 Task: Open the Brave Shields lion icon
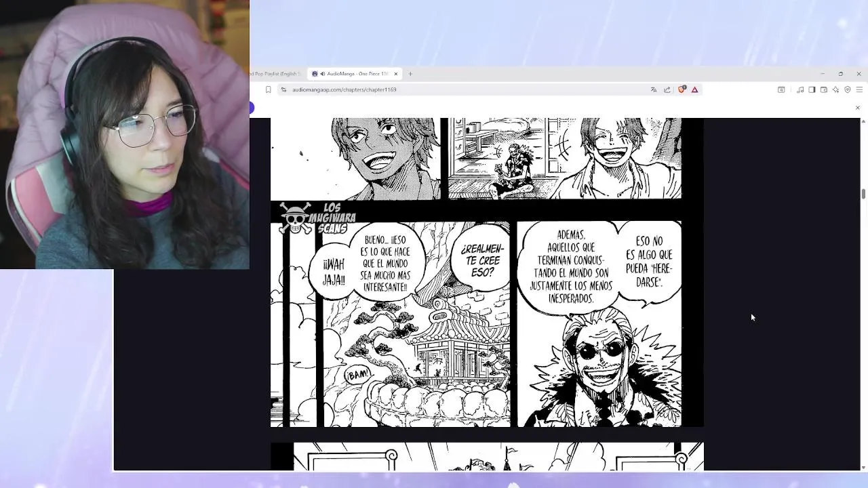(682, 89)
